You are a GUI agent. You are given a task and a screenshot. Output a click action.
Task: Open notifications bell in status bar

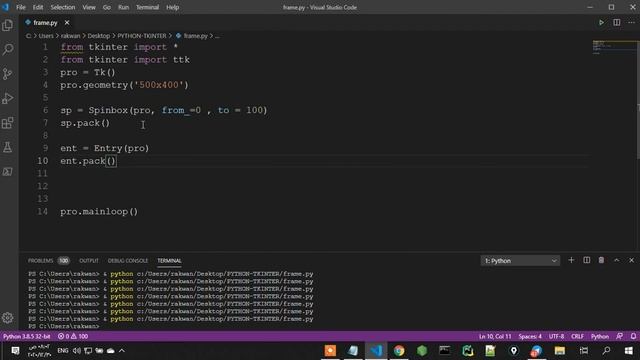[633, 336]
